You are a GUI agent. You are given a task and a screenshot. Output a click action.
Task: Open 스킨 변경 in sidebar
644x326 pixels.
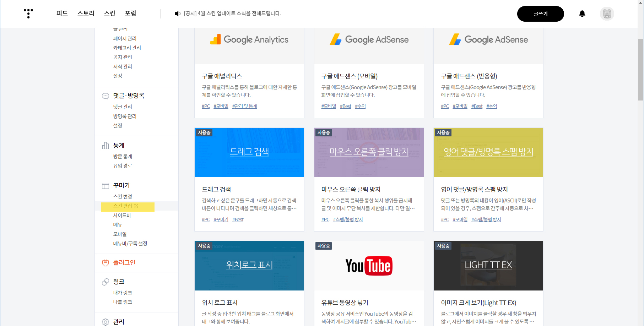tap(123, 196)
